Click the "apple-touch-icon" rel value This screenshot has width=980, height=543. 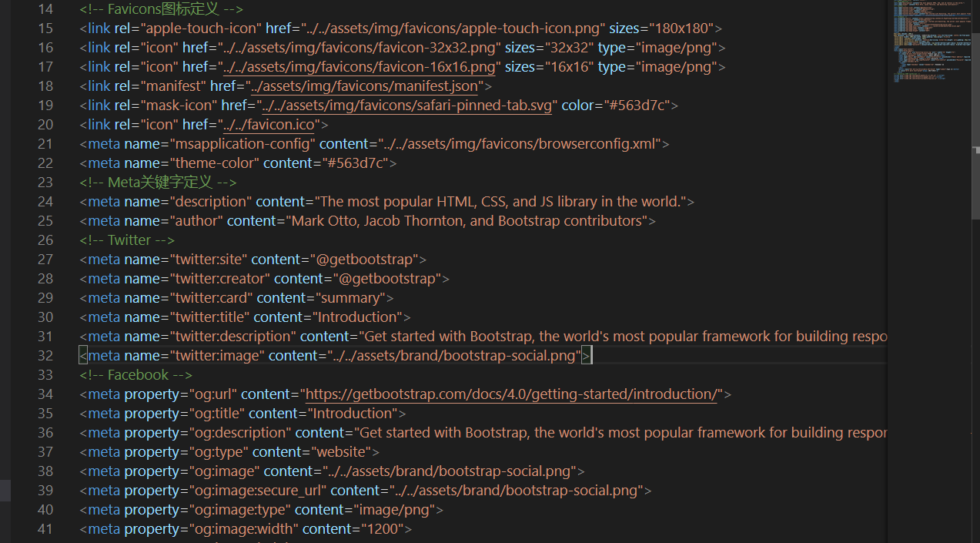[x=200, y=28]
